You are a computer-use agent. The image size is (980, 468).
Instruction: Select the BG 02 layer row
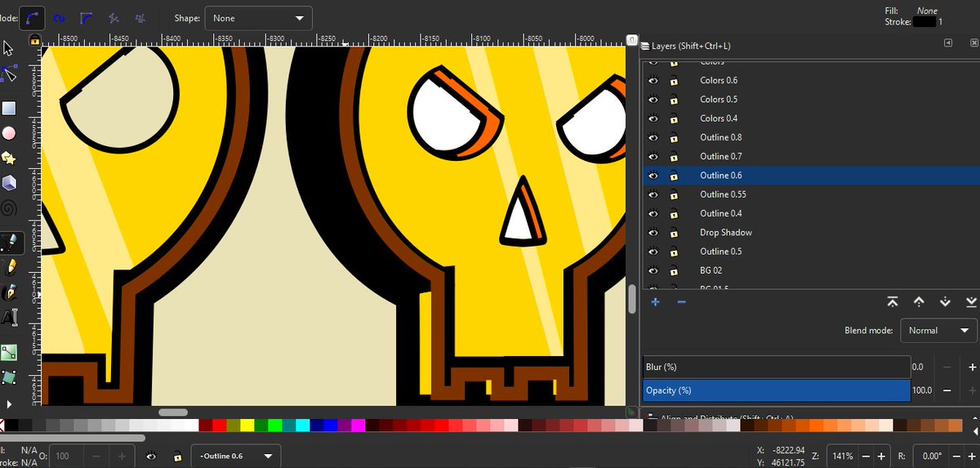811,270
